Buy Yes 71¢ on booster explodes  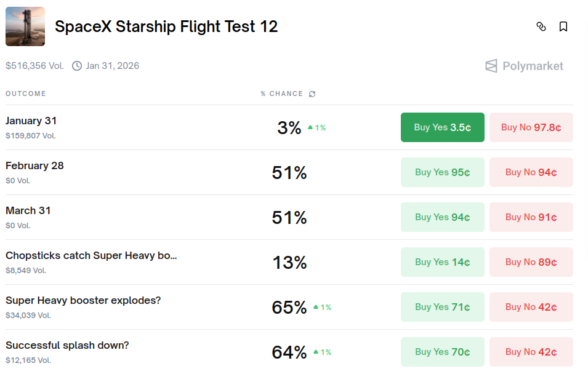coord(442,307)
